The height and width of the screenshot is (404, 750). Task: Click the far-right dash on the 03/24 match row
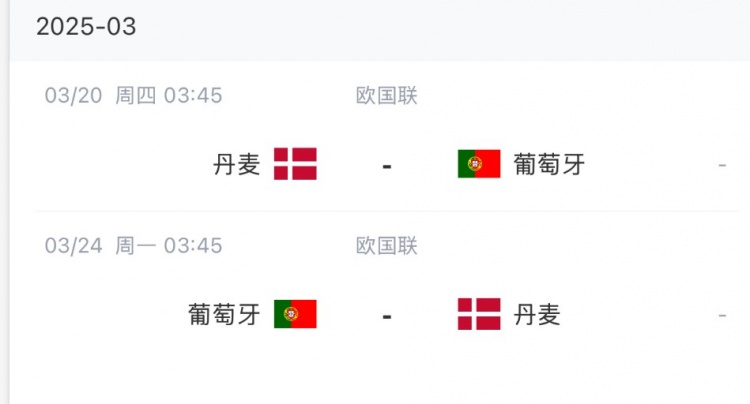(722, 315)
